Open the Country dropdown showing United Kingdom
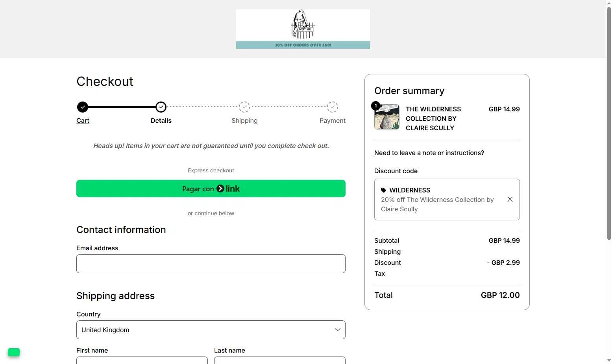 coord(211,330)
